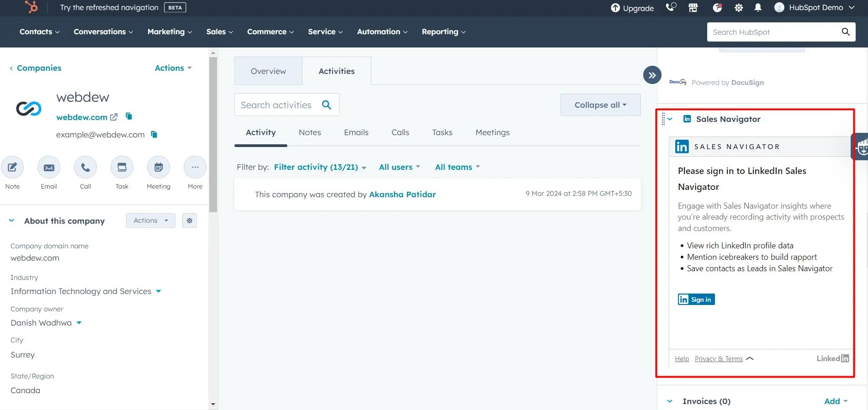Open HubSpot Demo account menu

815,7
